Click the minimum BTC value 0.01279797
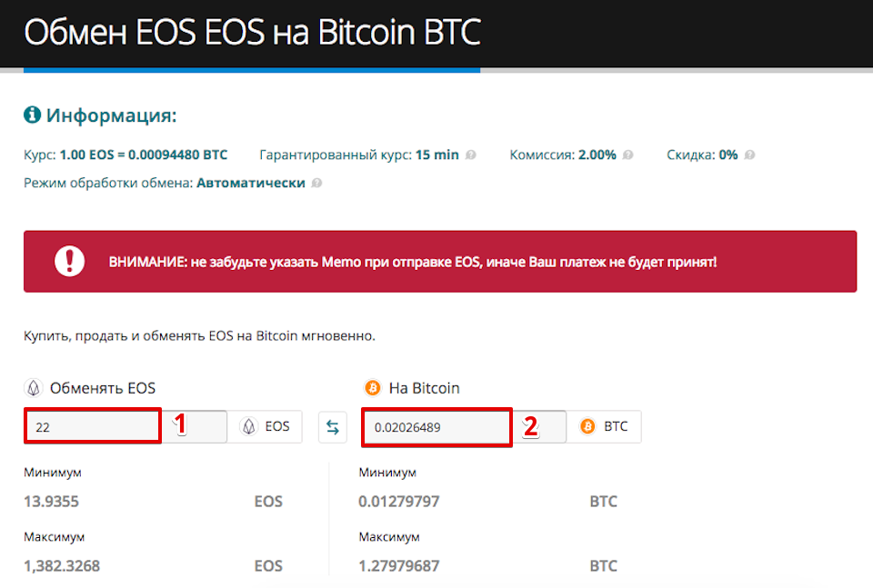Screen dimensions: 873x588 399,502
